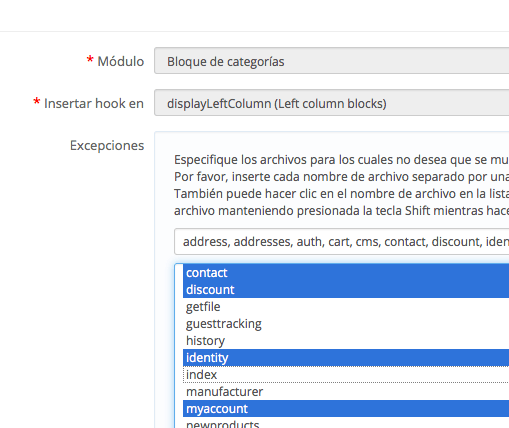Click the Excepciones label

pos(107,145)
